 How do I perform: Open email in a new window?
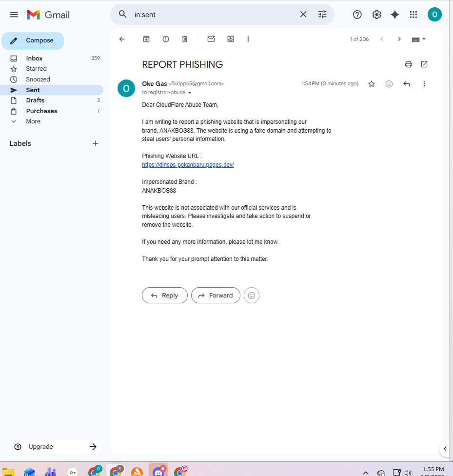click(x=424, y=64)
